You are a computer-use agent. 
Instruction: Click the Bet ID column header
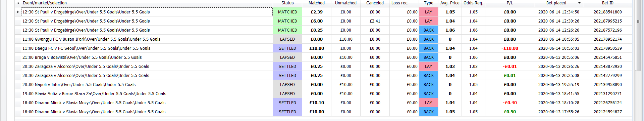coord(607,3)
